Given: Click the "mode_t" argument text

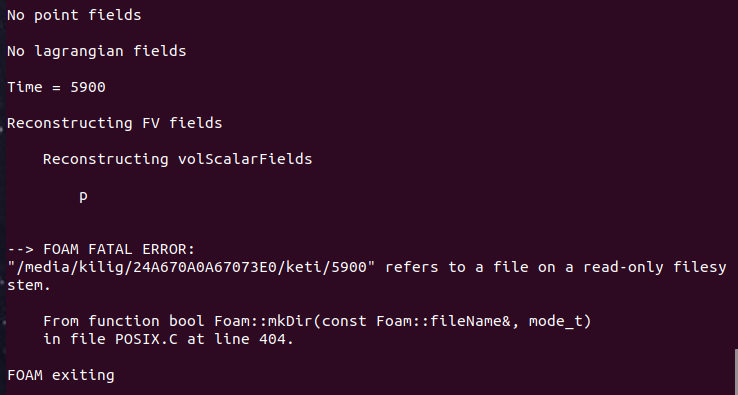Looking at the screenshot, I should pos(556,322).
